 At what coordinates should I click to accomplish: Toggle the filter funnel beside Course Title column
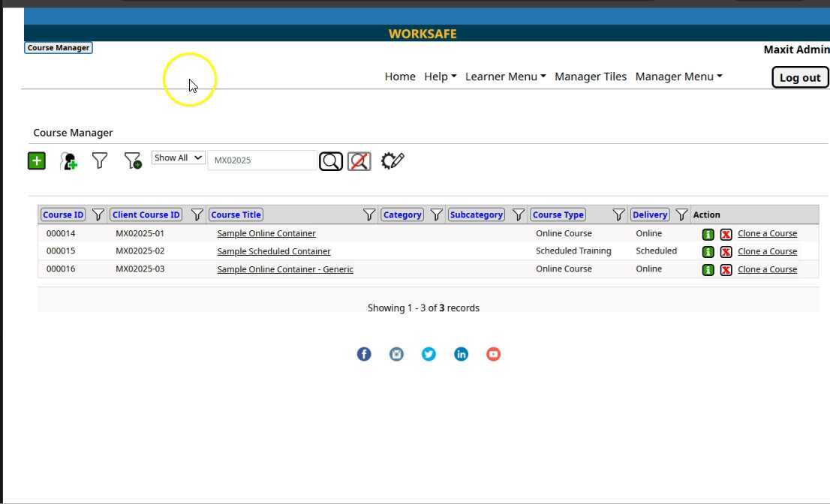coord(369,215)
